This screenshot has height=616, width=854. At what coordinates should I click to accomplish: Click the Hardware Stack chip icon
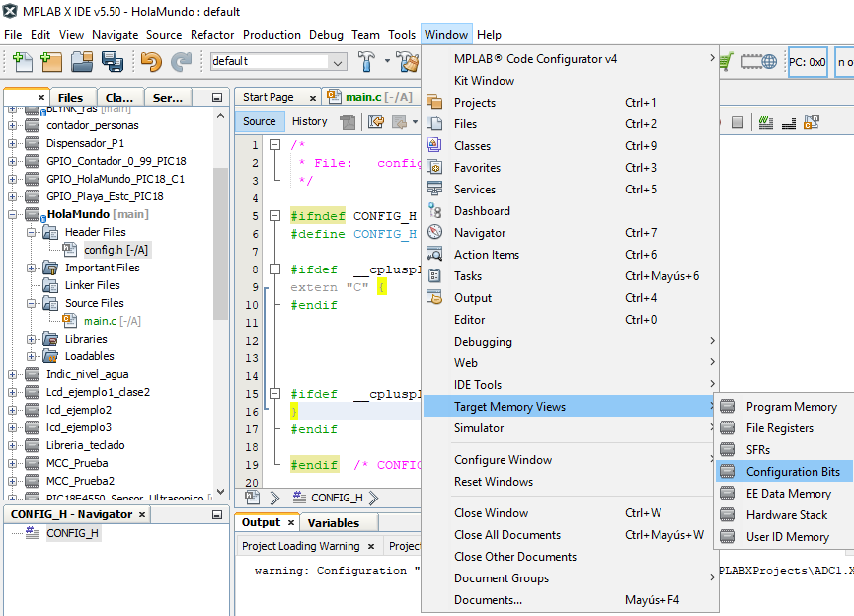point(727,514)
